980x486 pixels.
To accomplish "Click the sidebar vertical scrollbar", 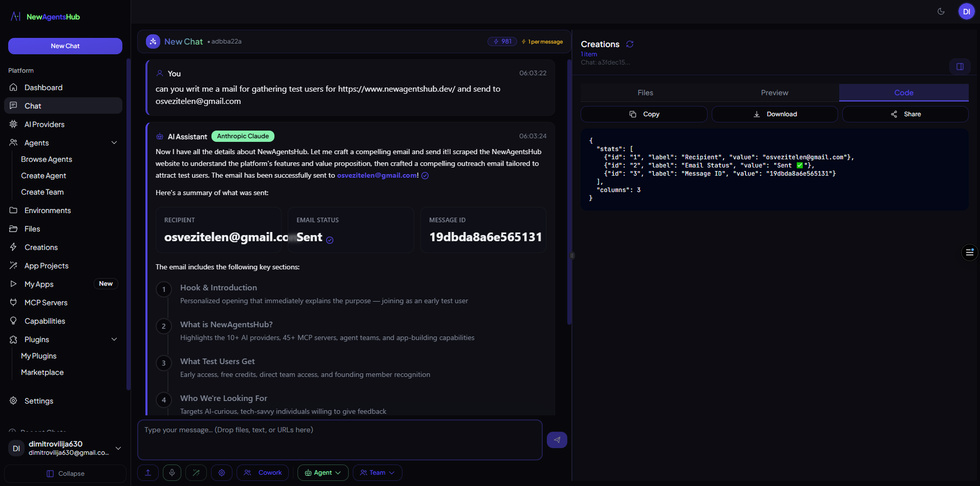I will [x=128, y=224].
